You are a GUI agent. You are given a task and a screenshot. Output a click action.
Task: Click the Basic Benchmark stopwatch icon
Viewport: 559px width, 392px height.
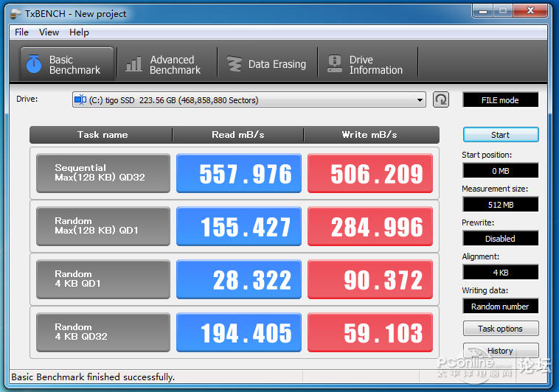(x=33, y=65)
